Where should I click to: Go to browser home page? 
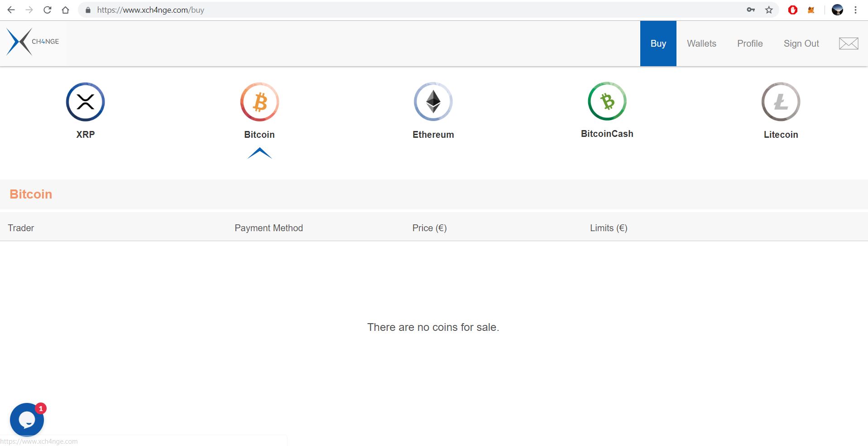65,10
